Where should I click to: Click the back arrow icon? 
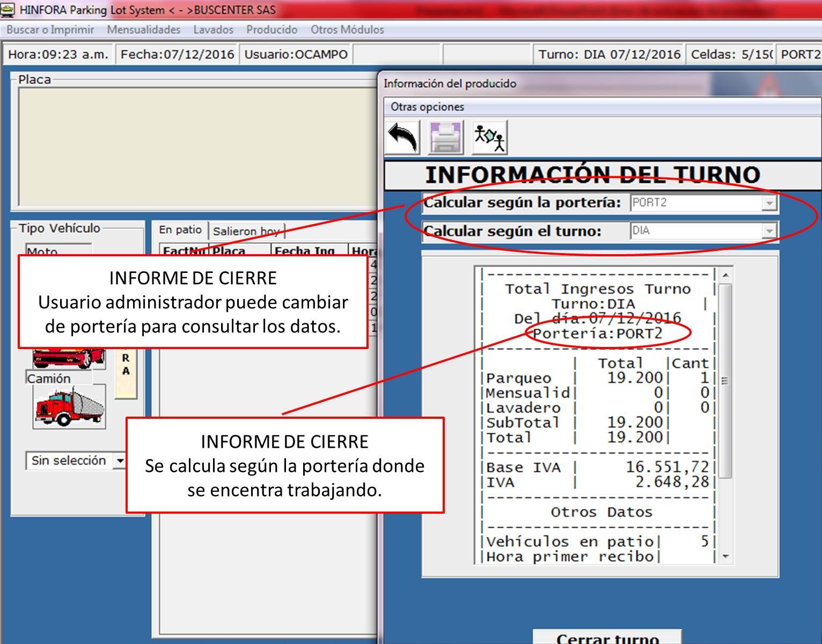(x=402, y=138)
